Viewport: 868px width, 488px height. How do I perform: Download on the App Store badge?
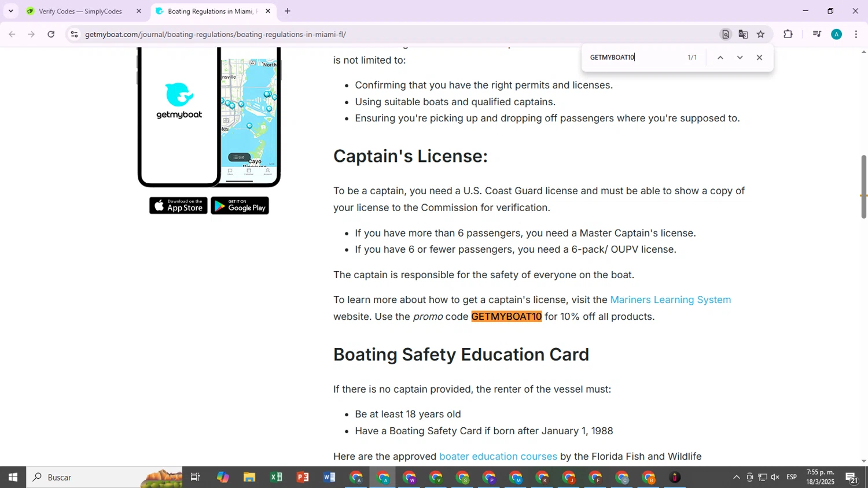click(178, 206)
